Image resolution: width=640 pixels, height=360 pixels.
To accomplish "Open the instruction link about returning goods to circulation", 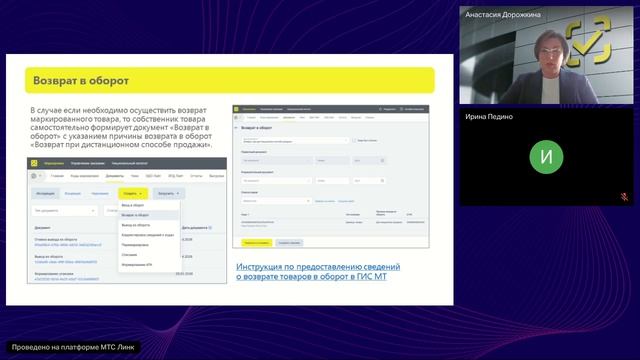I will tap(318, 271).
